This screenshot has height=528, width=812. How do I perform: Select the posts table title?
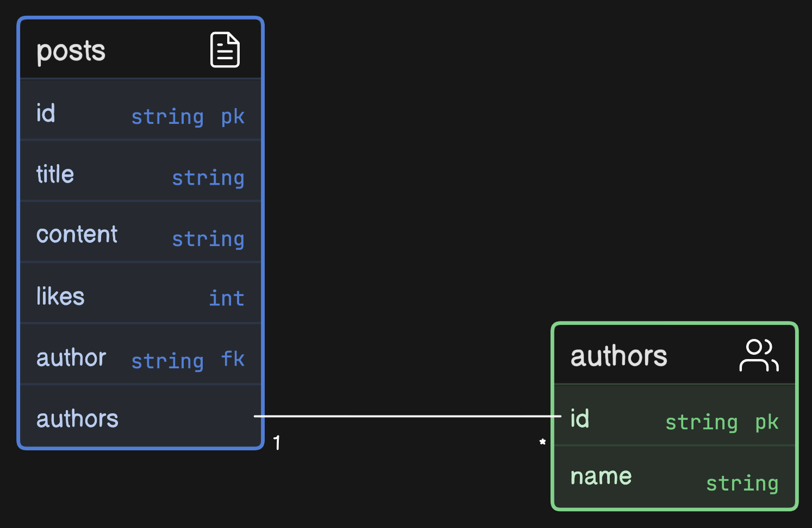point(71,51)
